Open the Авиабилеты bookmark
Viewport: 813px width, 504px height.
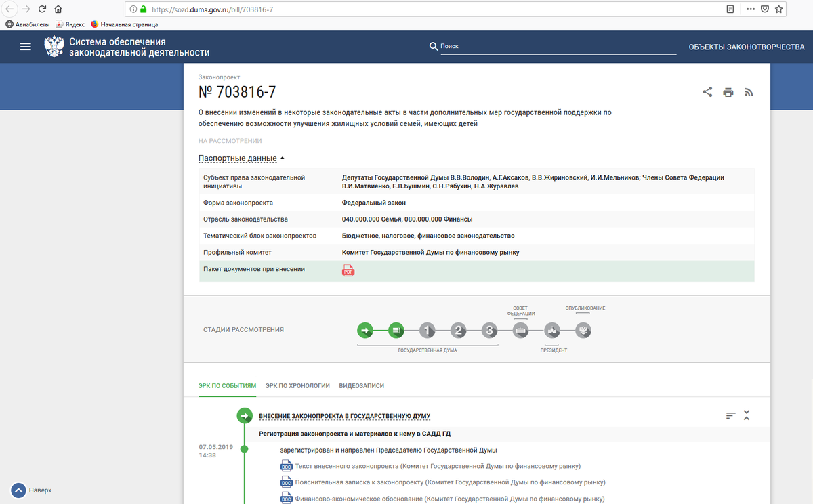(x=28, y=24)
